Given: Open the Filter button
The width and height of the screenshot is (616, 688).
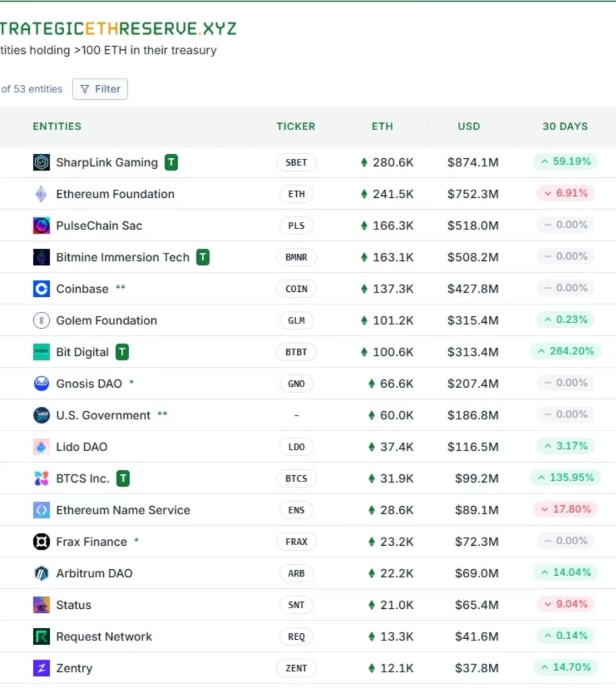Looking at the screenshot, I should [100, 89].
